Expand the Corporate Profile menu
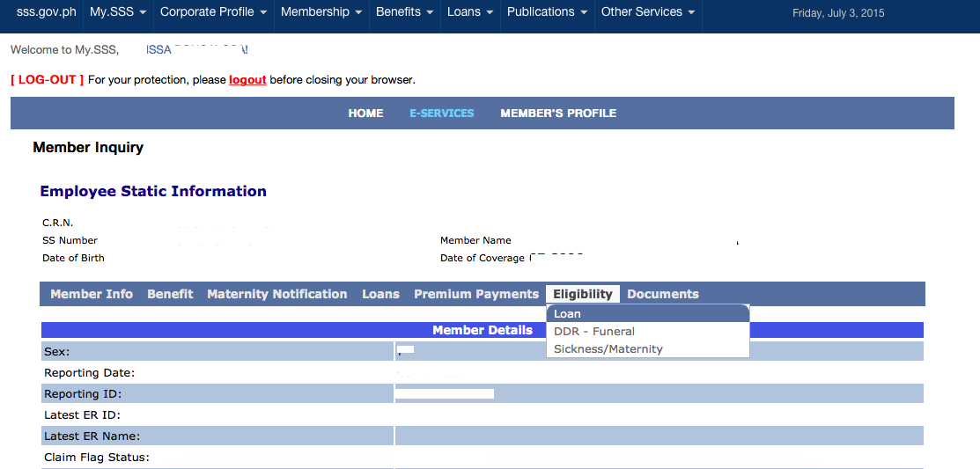Image resolution: width=980 pixels, height=469 pixels. pyautogui.click(x=214, y=12)
